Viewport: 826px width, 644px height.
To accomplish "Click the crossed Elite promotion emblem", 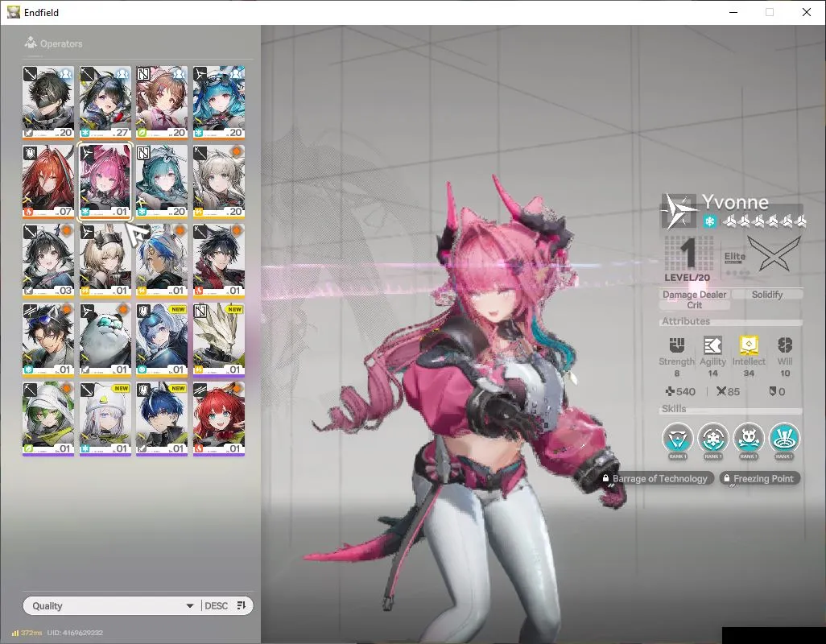I will [774, 254].
